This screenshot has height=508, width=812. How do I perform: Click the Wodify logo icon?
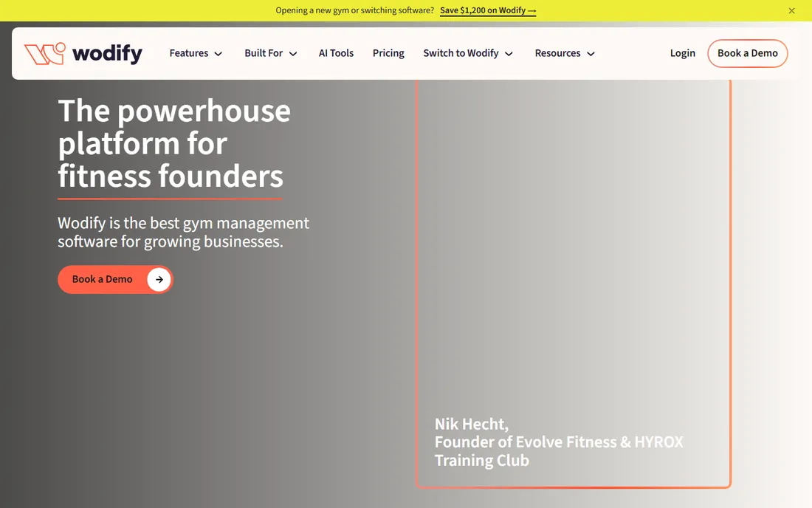pyautogui.click(x=45, y=53)
